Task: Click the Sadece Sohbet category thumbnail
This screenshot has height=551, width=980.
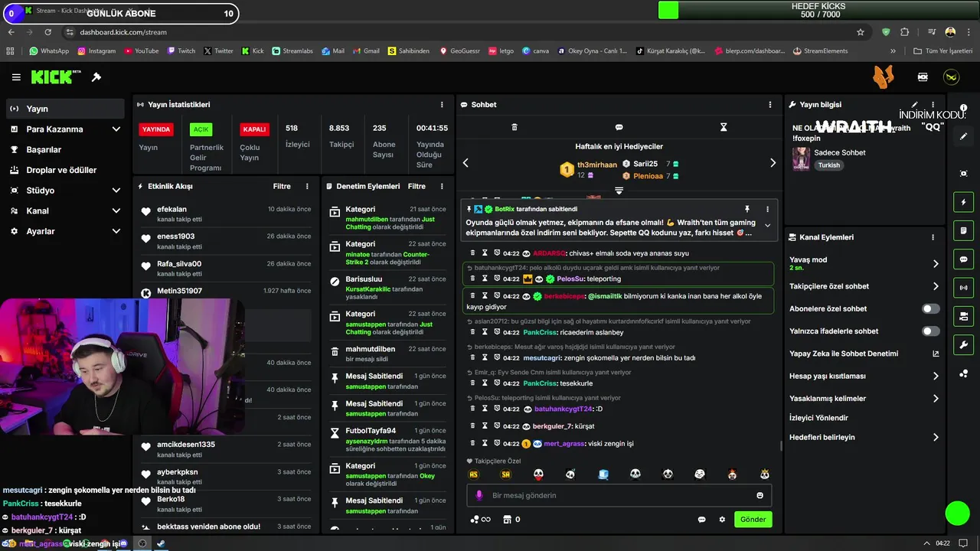Action: point(801,158)
